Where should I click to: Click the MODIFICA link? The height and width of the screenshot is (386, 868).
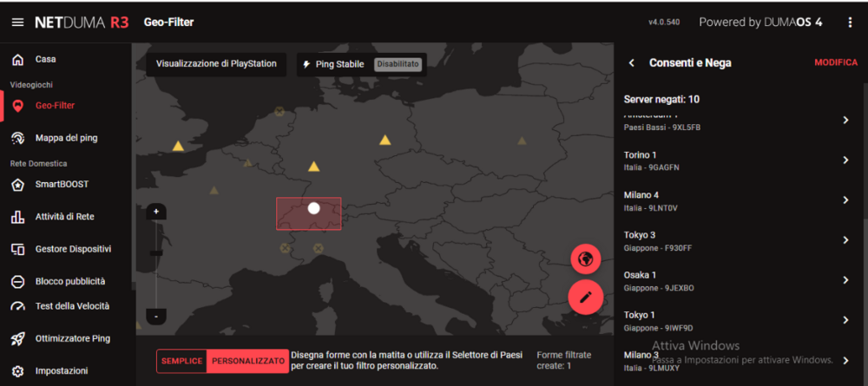pyautogui.click(x=836, y=63)
